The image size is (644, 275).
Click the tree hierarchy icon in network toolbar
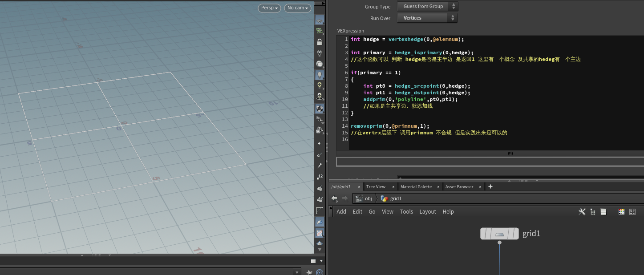pos(592,212)
